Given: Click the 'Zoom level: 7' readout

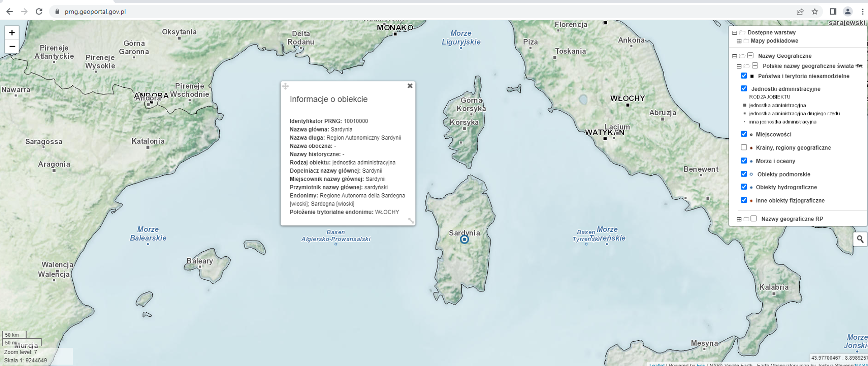Looking at the screenshot, I should [21, 352].
